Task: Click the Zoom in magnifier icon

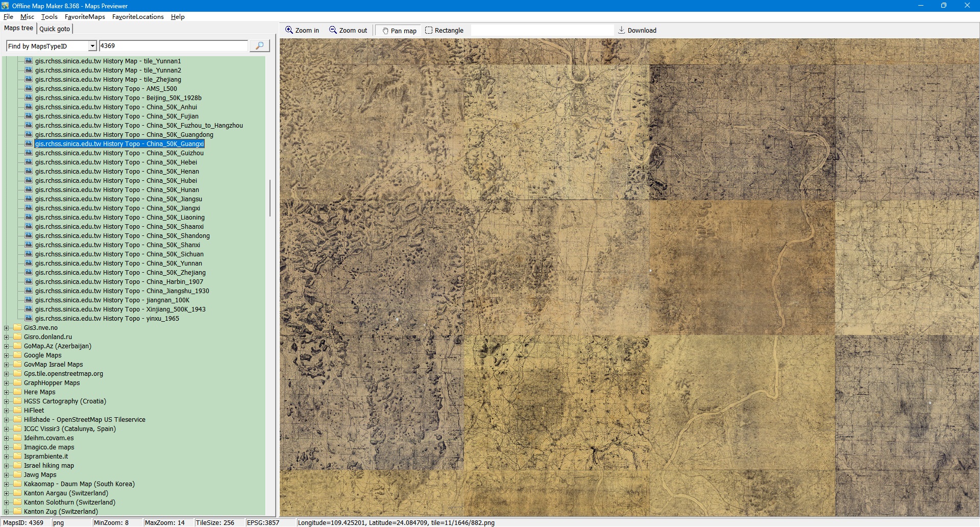Action: (x=289, y=30)
